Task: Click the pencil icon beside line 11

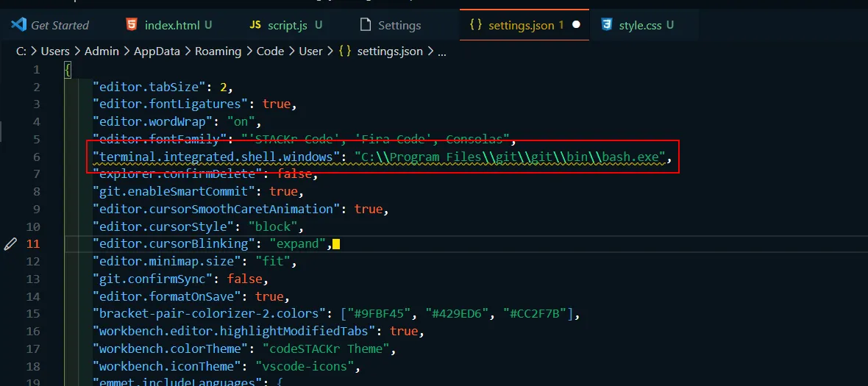Action: pos(10,244)
